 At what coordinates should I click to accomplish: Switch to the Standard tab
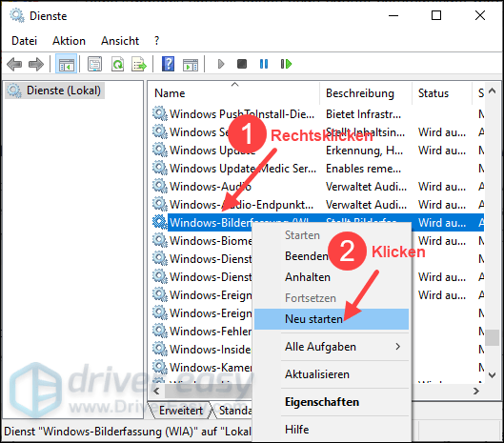click(234, 411)
